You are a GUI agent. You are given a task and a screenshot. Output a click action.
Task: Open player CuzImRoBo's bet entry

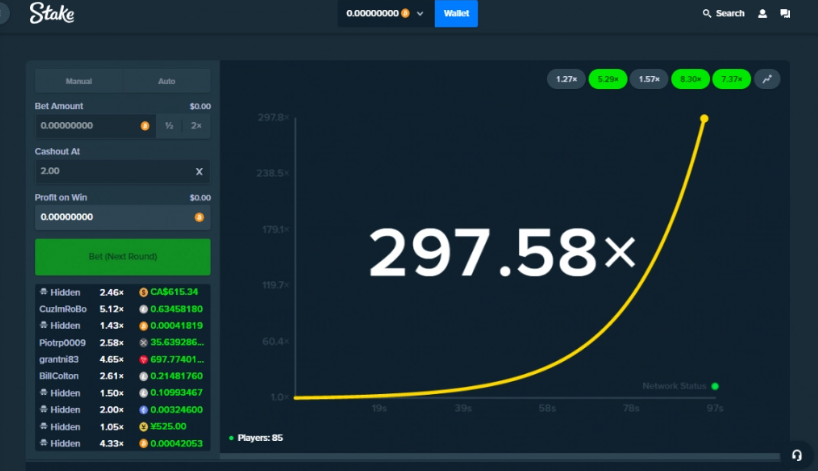point(63,309)
